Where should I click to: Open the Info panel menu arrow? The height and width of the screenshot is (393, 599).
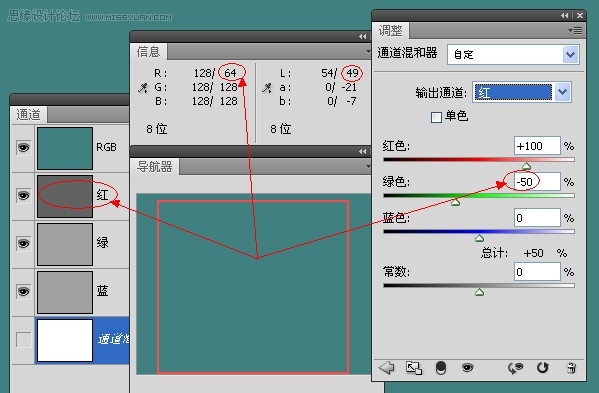[x=368, y=51]
